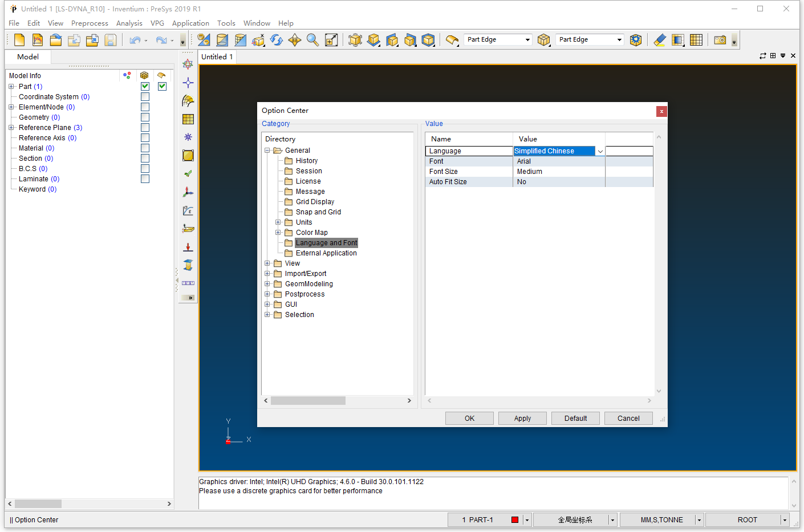
Task: Click the stress-strain material curve icon
Action: pyautogui.click(x=188, y=210)
